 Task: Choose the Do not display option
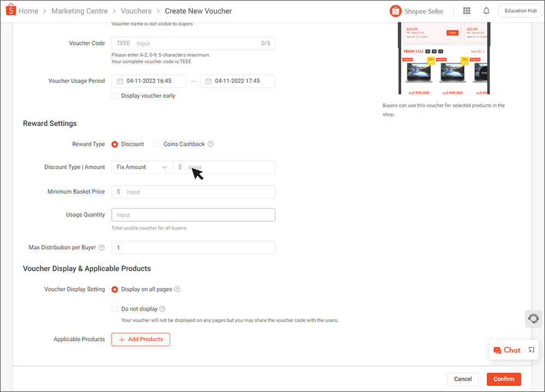(114, 309)
